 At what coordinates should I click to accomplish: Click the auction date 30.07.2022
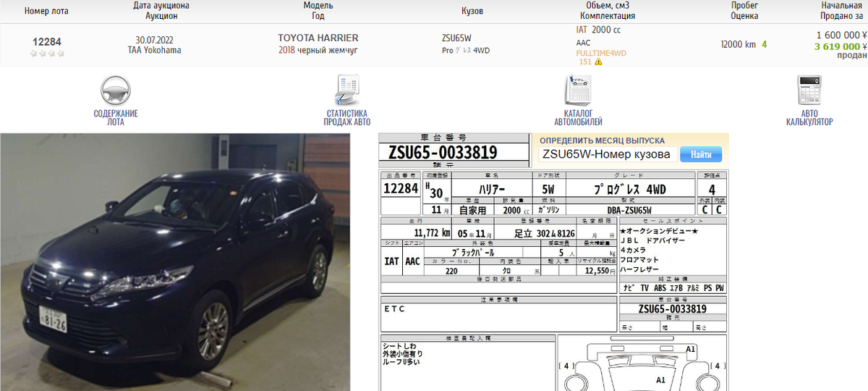click(155, 39)
